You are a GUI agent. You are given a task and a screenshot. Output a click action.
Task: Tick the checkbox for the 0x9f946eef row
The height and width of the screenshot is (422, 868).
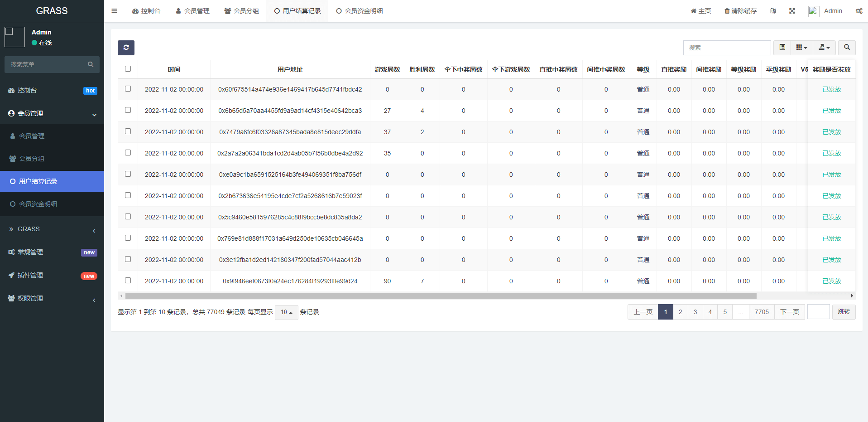128,281
